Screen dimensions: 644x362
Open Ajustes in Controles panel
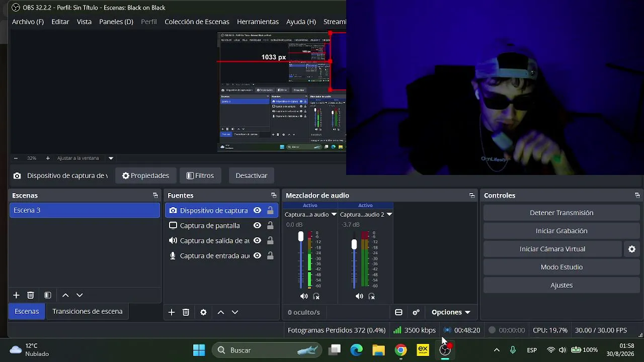click(561, 285)
